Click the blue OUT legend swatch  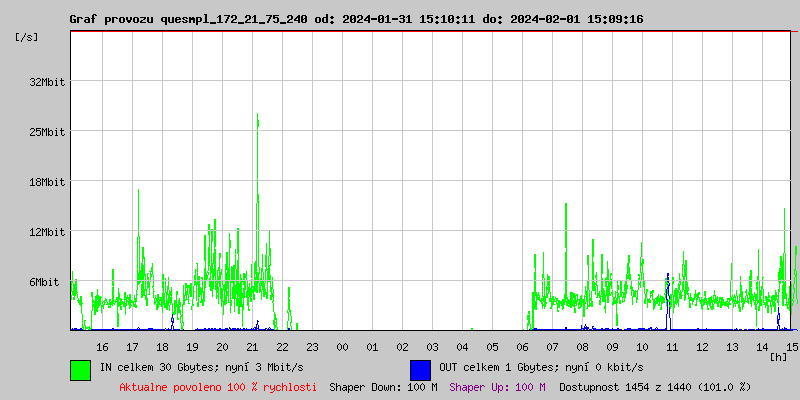point(420,369)
